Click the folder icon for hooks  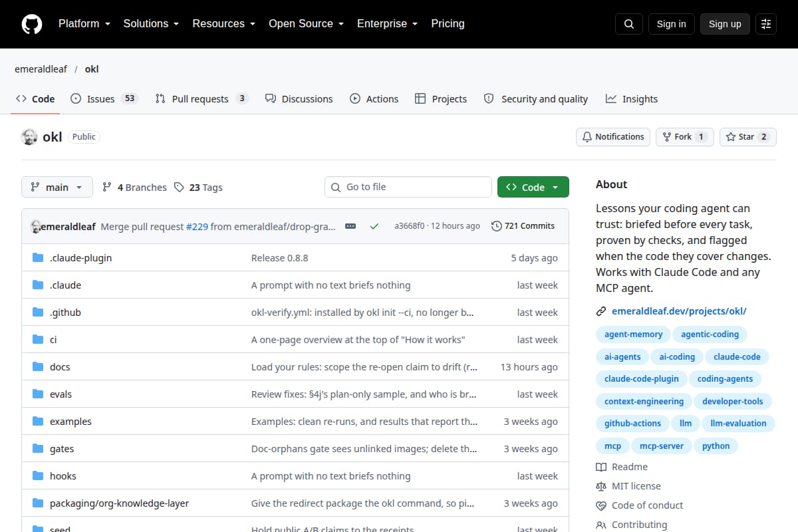click(38, 476)
